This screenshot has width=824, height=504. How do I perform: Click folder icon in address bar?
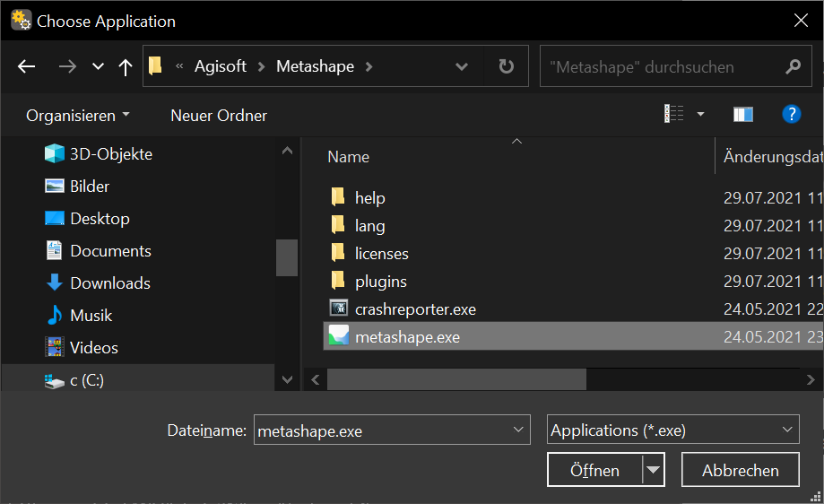[155, 66]
